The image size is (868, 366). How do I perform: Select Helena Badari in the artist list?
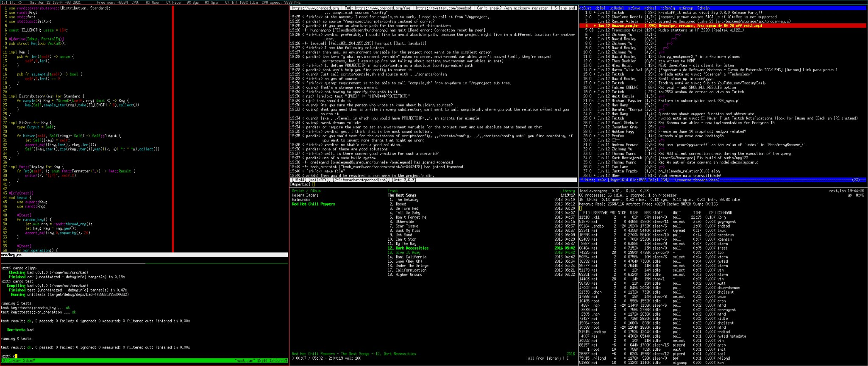point(304,195)
